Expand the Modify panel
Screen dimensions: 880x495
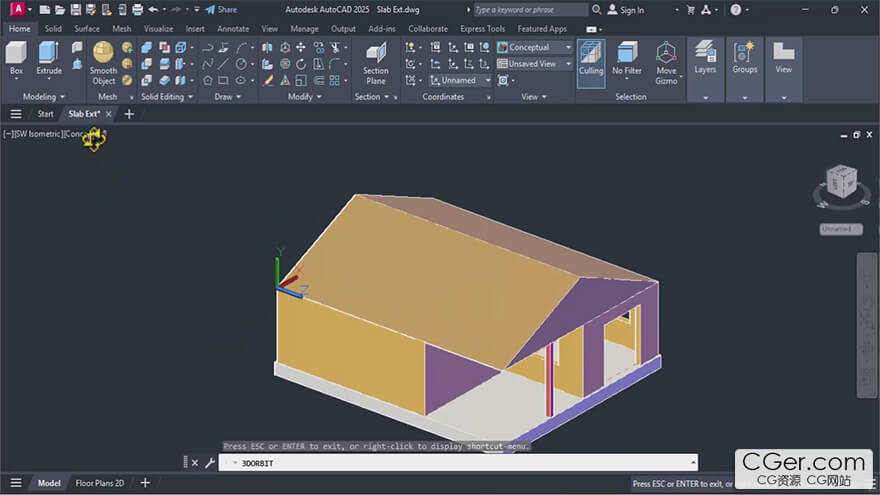tap(304, 97)
